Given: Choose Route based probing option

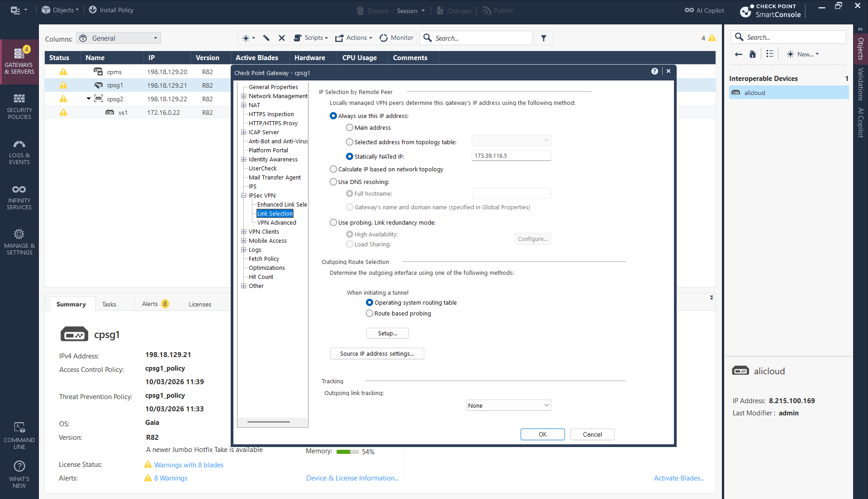Looking at the screenshot, I should pos(370,314).
